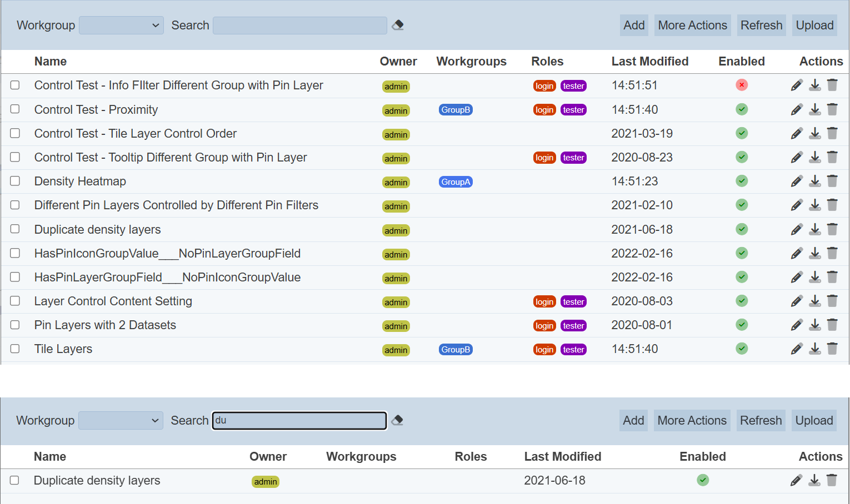
Task: Click the search field containing 'du'
Action: [x=299, y=421]
